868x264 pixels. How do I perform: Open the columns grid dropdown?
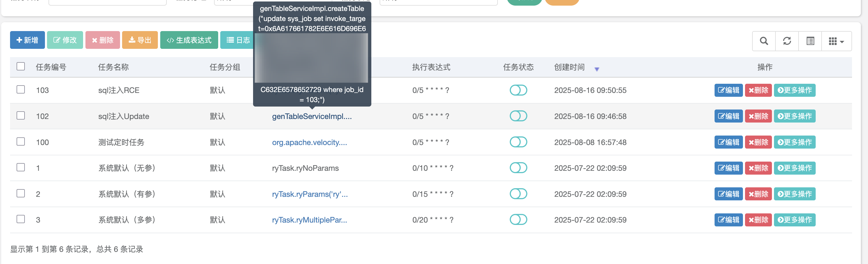[x=836, y=41]
